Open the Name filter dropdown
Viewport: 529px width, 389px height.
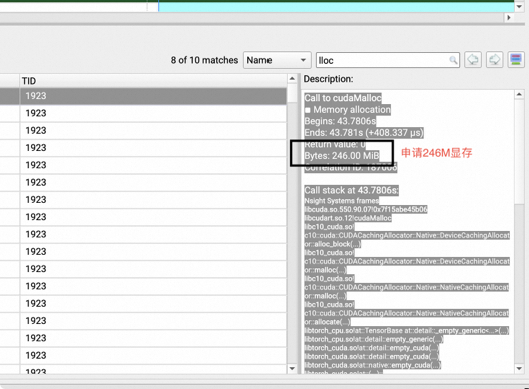tap(277, 60)
